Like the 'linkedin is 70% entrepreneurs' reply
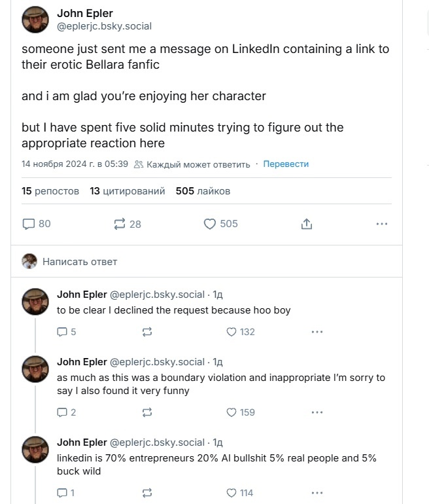 231,493
